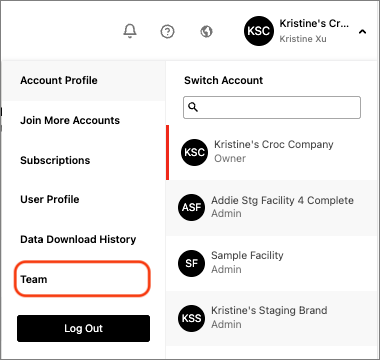This screenshot has height=360, width=380.
Task: Collapse the account menu chevron
Action: pos(362,32)
